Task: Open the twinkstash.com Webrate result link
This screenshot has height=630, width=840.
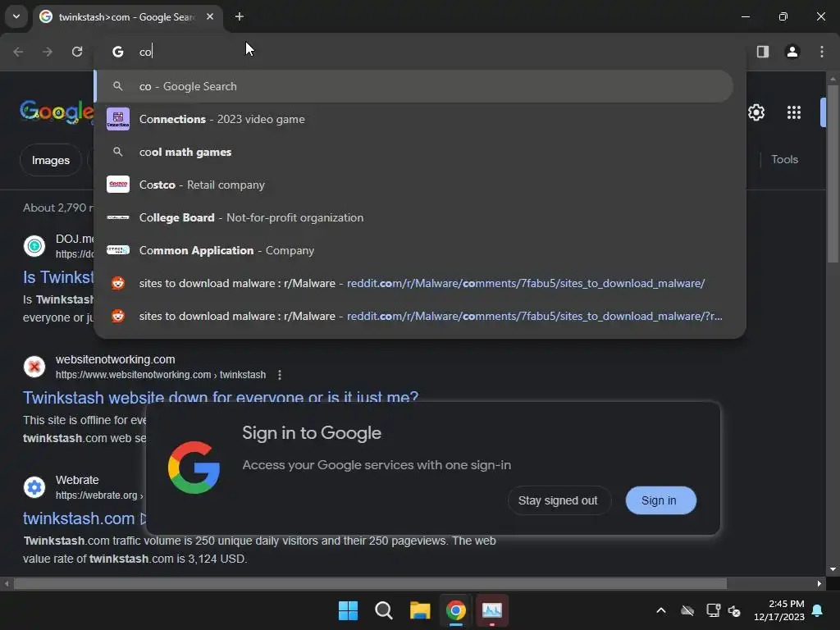Action: pos(79,518)
